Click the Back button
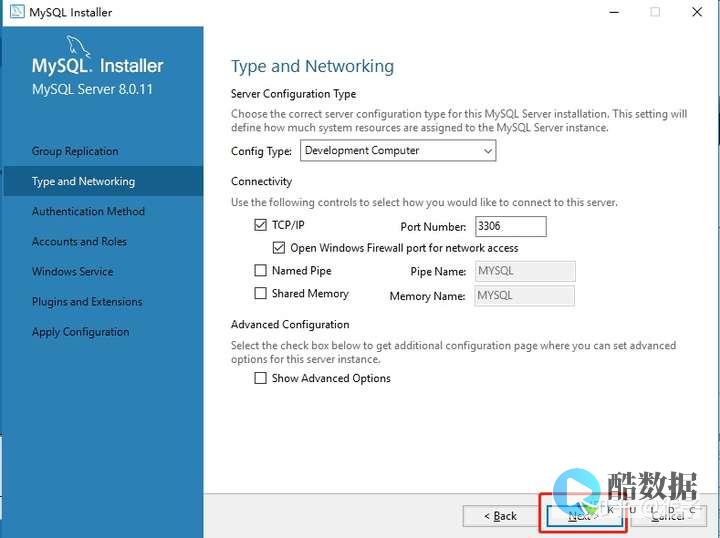This screenshot has width=720, height=538. [500, 516]
